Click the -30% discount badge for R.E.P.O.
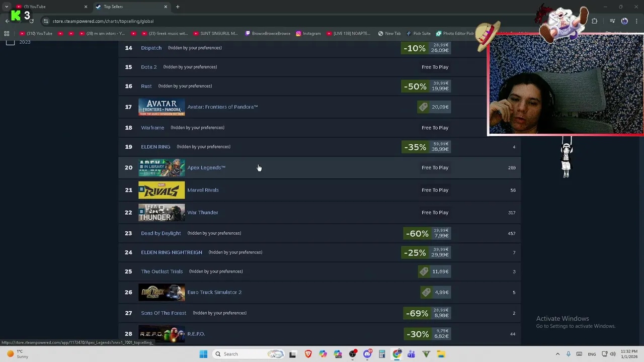Image resolution: width=644 pixels, height=362 pixels. 417,334
